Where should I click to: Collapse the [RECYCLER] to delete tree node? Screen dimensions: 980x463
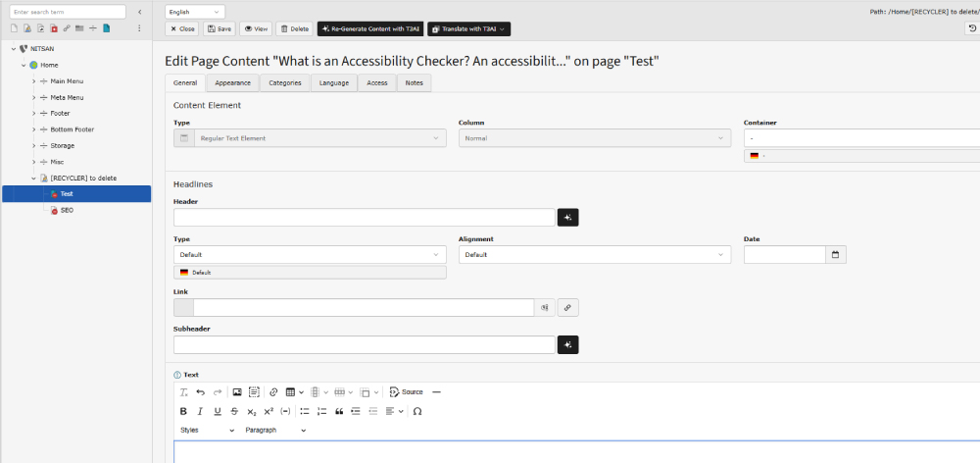[x=33, y=179]
